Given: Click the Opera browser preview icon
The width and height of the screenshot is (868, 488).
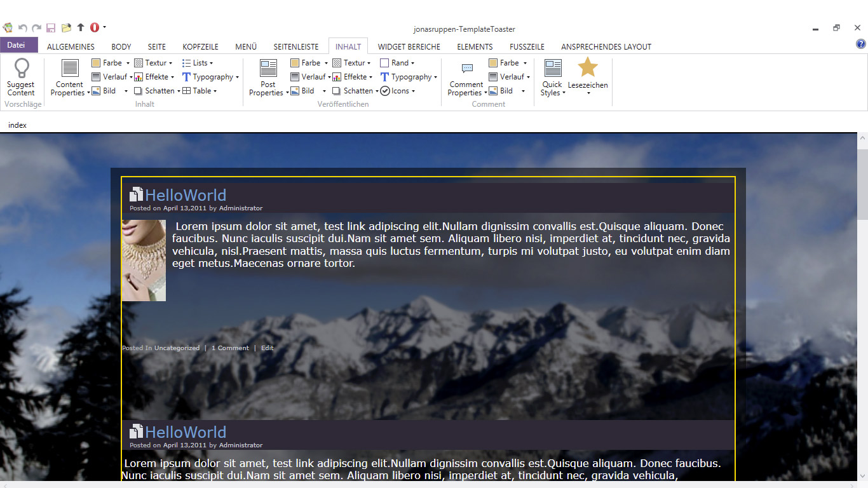Looking at the screenshot, I should [x=95, y=27].
